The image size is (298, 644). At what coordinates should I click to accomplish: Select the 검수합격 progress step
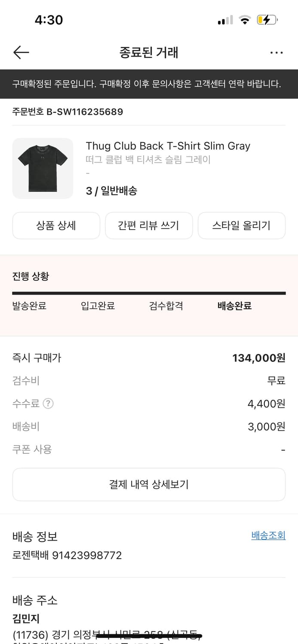(166, 306)
